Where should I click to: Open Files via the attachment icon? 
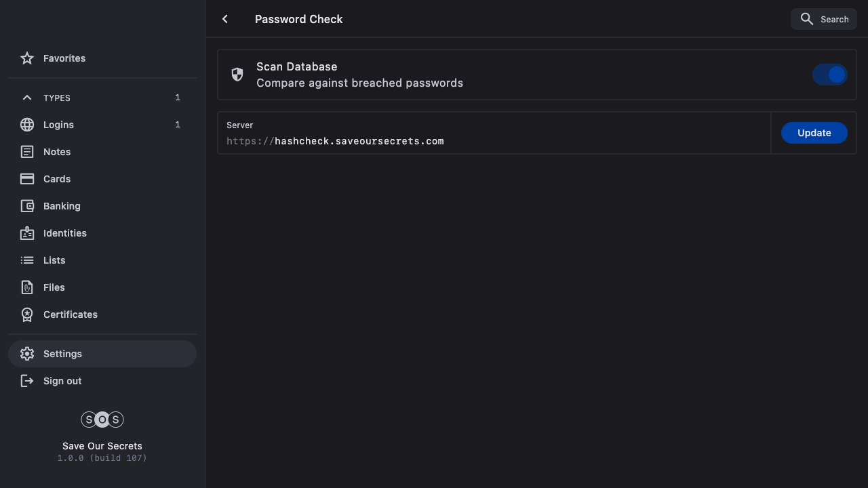(x=27, y=287)
